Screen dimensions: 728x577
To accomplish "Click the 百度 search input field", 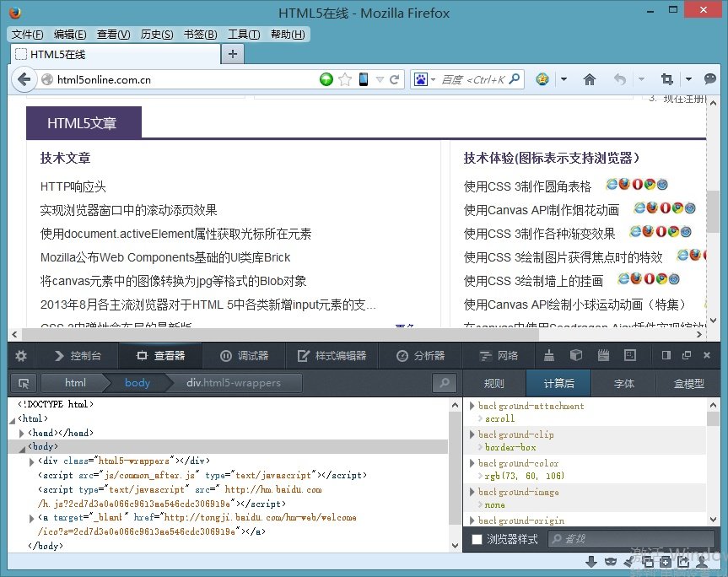I will tap(472, 79).
